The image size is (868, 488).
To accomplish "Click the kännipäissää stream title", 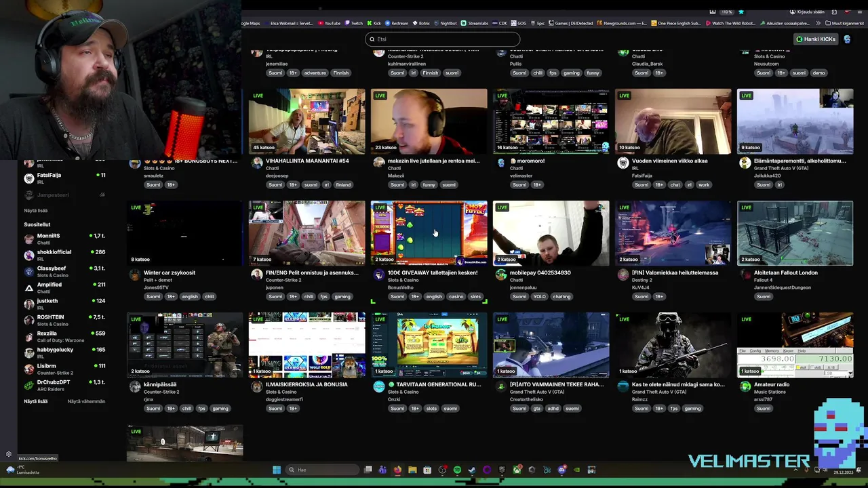I will pyautogui.click(x=160, y=384).
